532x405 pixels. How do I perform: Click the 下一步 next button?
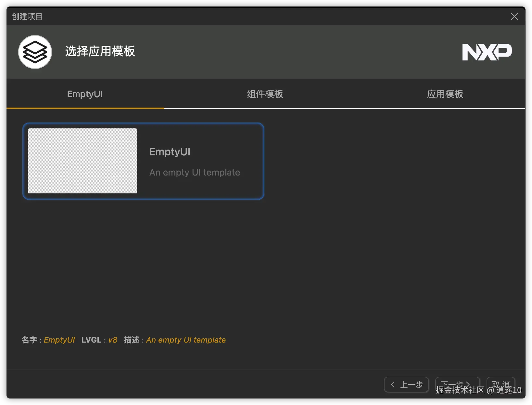457,385
